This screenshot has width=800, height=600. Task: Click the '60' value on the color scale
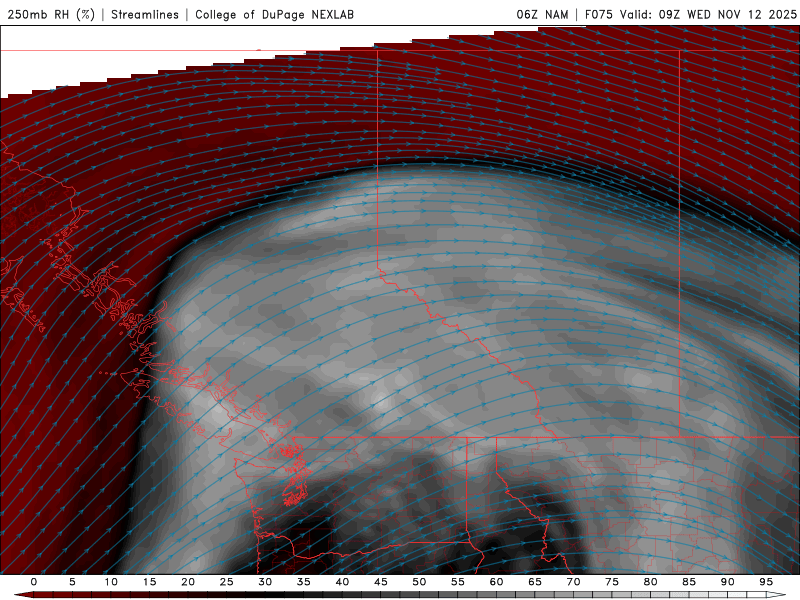[x=496, y=582]
